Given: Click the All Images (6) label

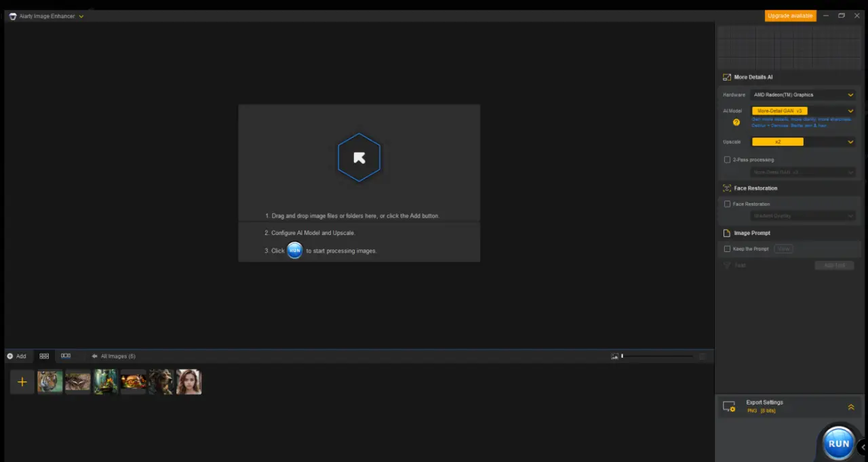Looking at the screenshot, I should click(118, 356).
